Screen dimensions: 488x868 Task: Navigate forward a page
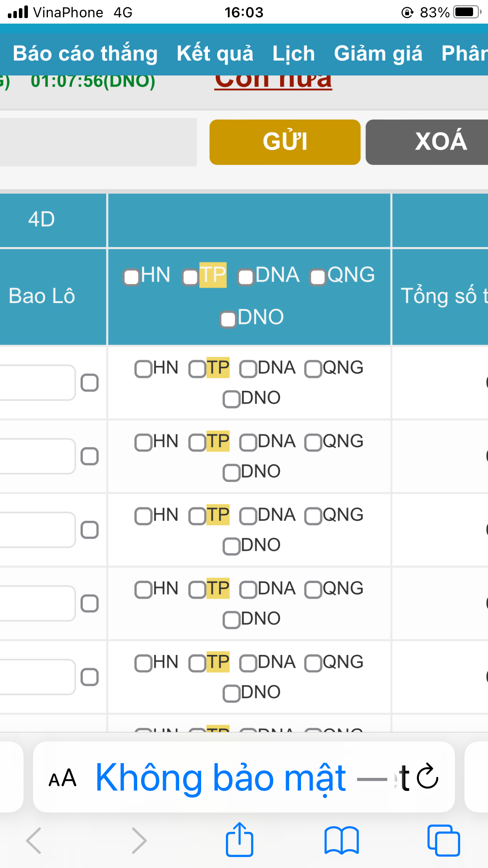click(138, 839)
